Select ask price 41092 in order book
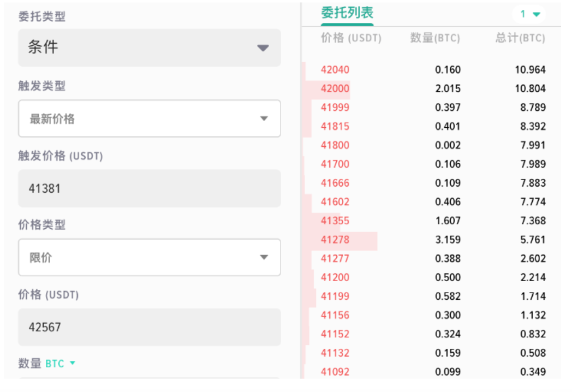This screenshot has width=572, height=392. click(335, 372)
